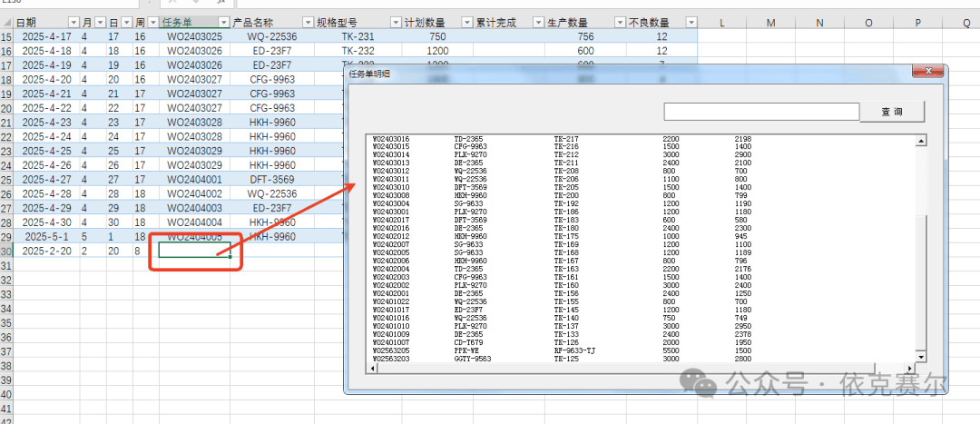Click the list scroll up arrow
Screen dimensions: 980x424
pyautogui.click(x=921, y=141)
